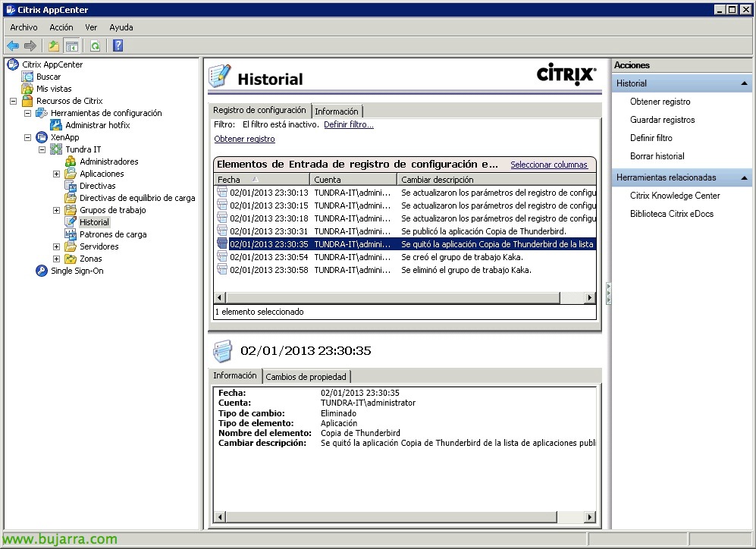This screenshot has width=756, height=549.
Task: Collapse the Historial actions section
Action: (745, 83)
